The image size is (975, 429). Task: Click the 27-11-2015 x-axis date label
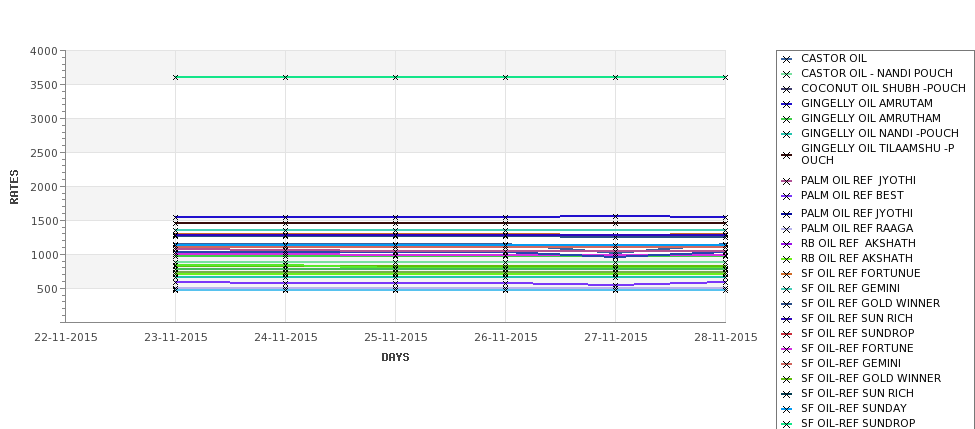pyautogui.click(x=616, y=337)
